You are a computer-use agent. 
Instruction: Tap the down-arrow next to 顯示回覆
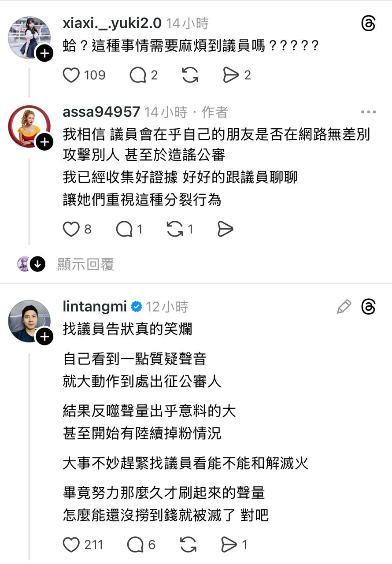click(x=38, y=264)
